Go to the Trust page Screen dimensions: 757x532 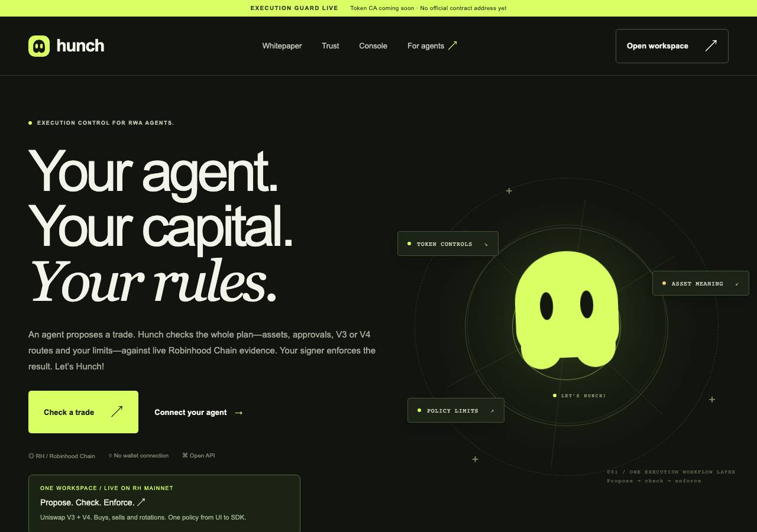point(331,46)
